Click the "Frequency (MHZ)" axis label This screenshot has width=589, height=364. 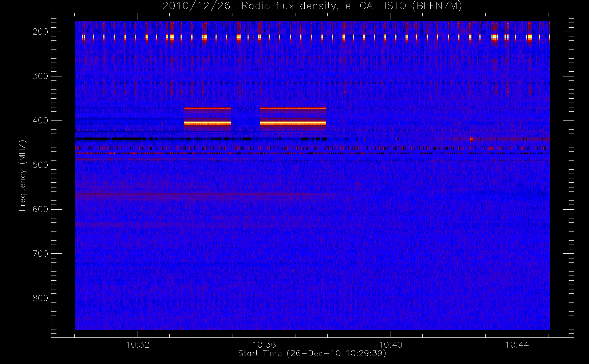click(x=23, y=175)
